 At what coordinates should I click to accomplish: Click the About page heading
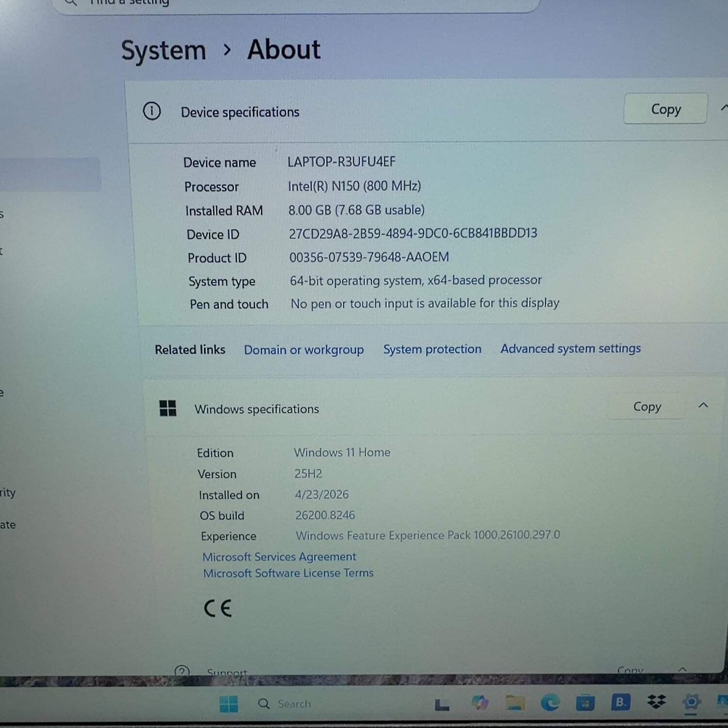(284, 50)
